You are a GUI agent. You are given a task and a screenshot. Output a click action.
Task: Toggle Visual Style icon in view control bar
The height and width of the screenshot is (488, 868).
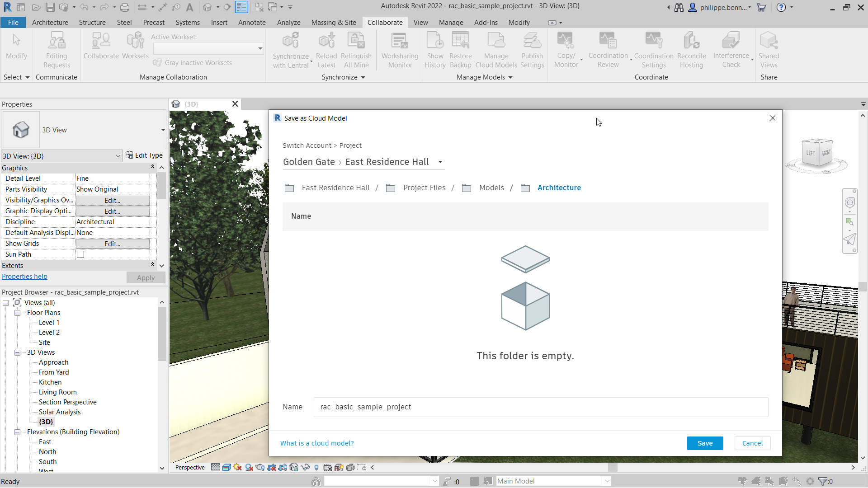click(x=226, y=467)
